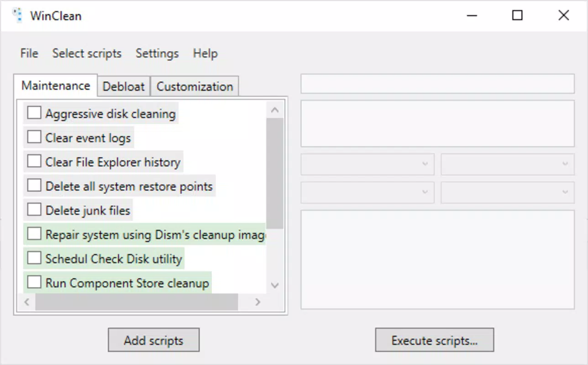
Task: Open the upper-left combo box in details pane
Action: click(367, 164)
